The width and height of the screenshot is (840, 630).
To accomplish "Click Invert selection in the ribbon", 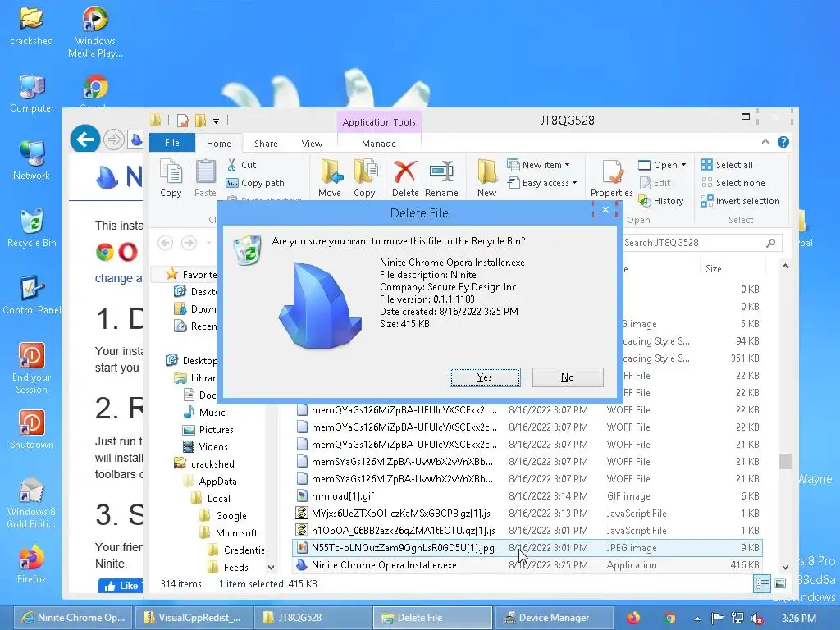I will [741, 201].
